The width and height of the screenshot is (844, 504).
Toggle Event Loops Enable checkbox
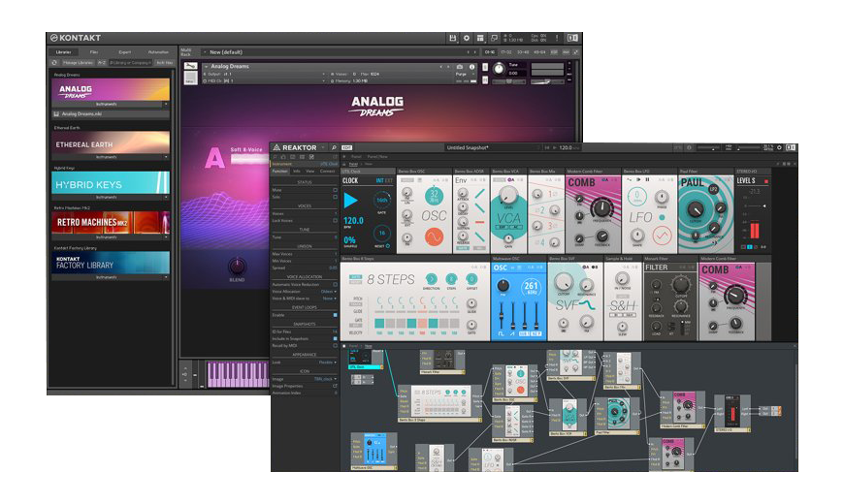(335, 315)
